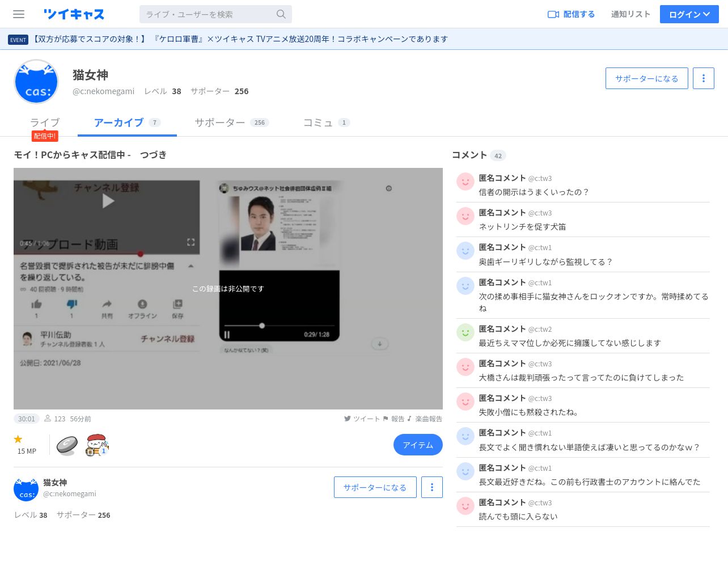Open the hamburger navigation menu
The height and width of the screenshot is (570, 728).
[x=19, y=14]
